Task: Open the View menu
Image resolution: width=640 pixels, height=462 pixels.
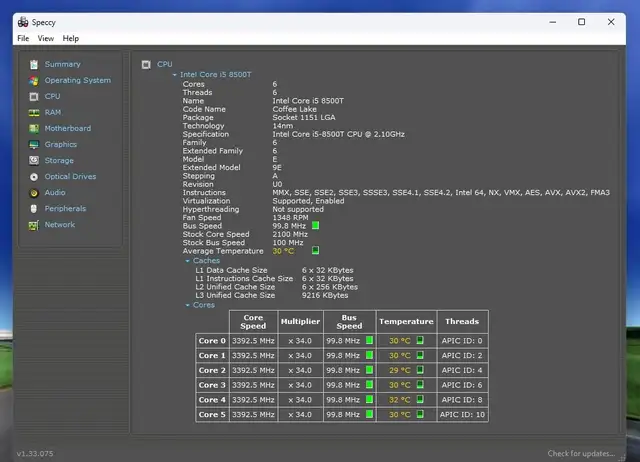Action: click(x=46, y=38)
